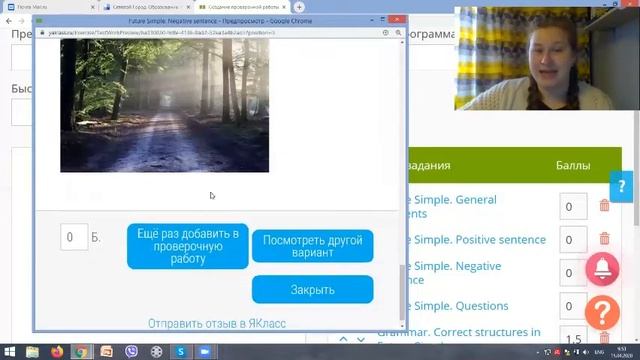Click the move-down arrow below the preview window

[x=361, y=339]
